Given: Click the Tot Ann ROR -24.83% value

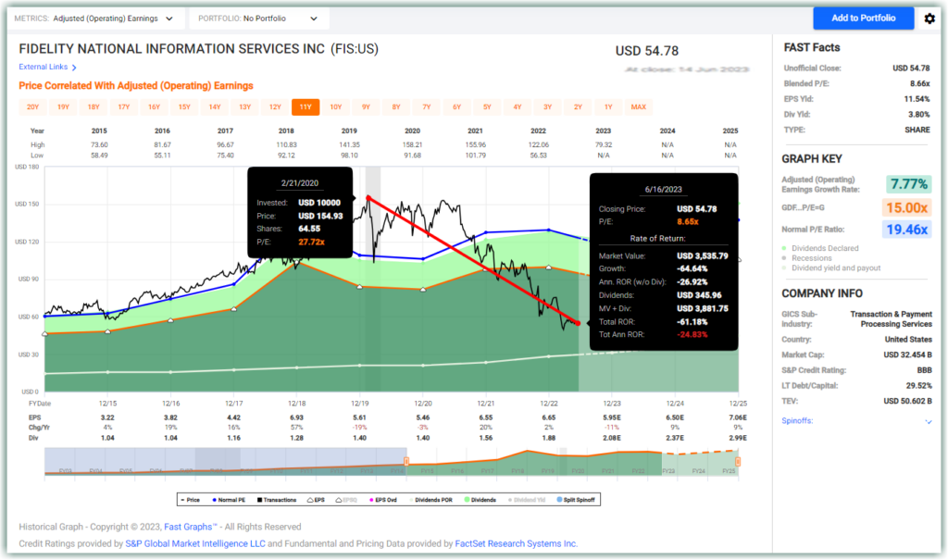Looking at the screenshot, I should coord(692,334).
